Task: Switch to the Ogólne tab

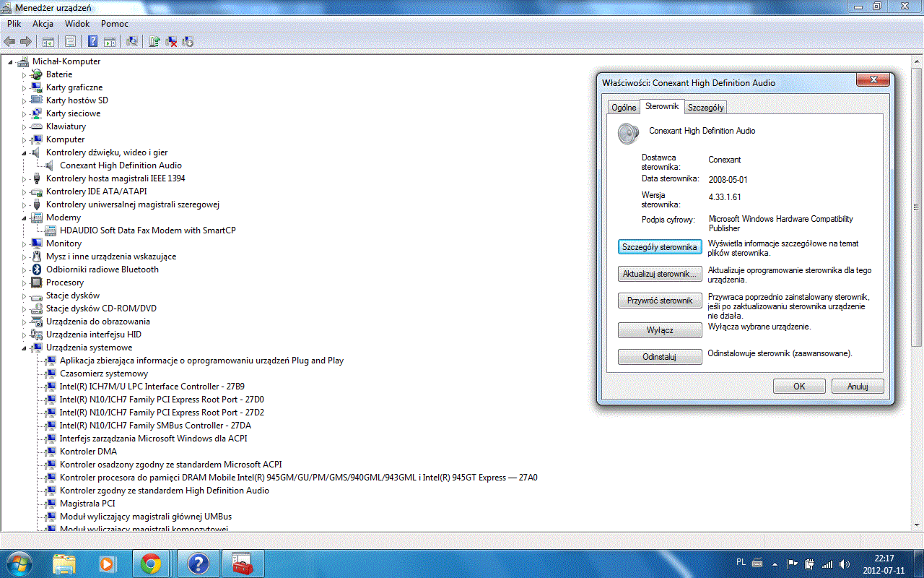Action: 624,108
